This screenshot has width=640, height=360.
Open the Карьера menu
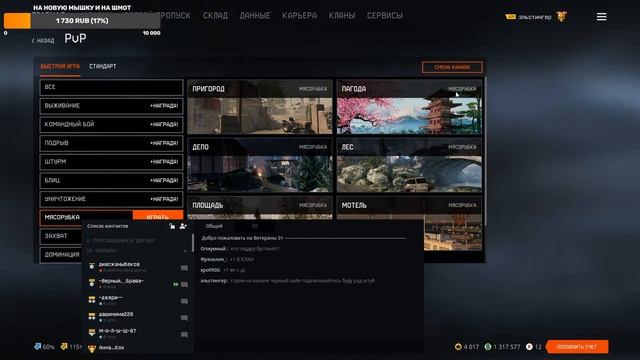pos(299,16)
